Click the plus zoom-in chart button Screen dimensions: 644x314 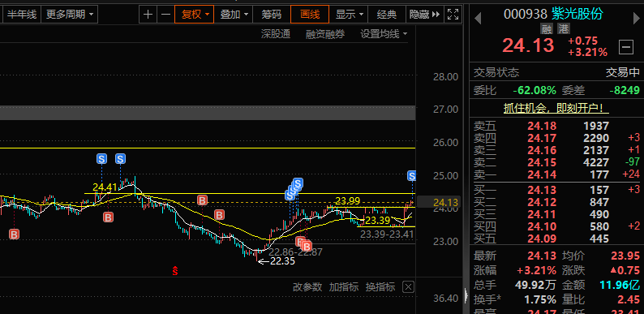click(x=148, y=15)
